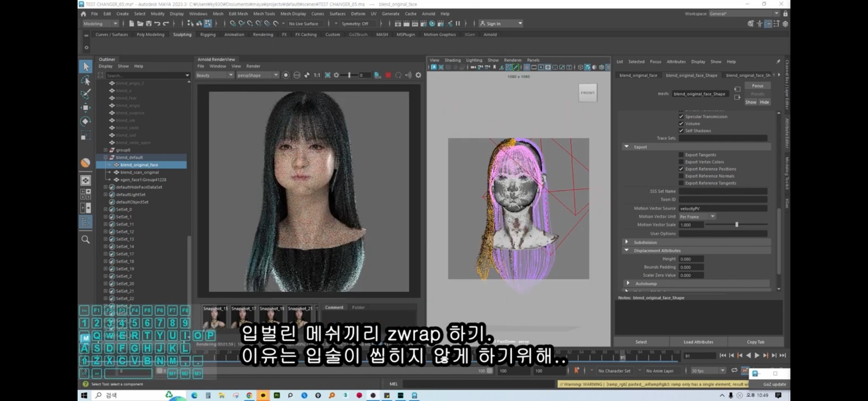Go to the start of the playback range
This screenshot has height=401, width=868.
723,355
